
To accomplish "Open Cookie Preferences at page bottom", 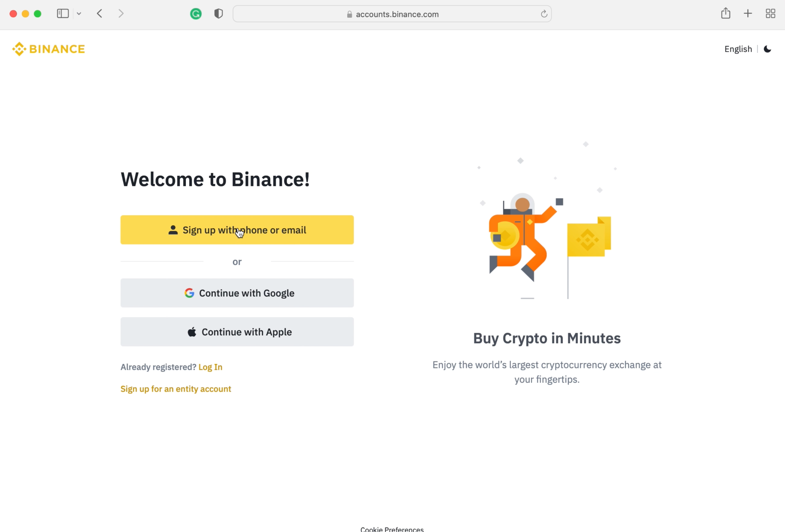I will point(392,529).
